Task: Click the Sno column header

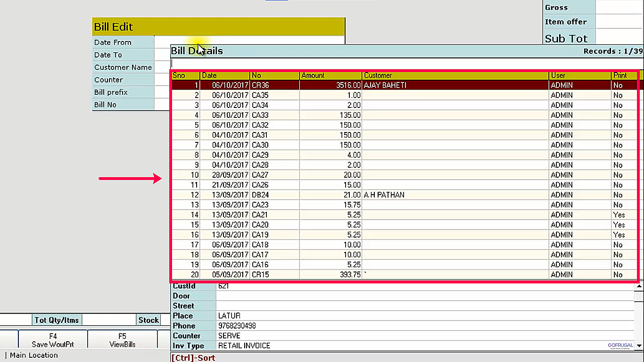Action: coord(185,75)
